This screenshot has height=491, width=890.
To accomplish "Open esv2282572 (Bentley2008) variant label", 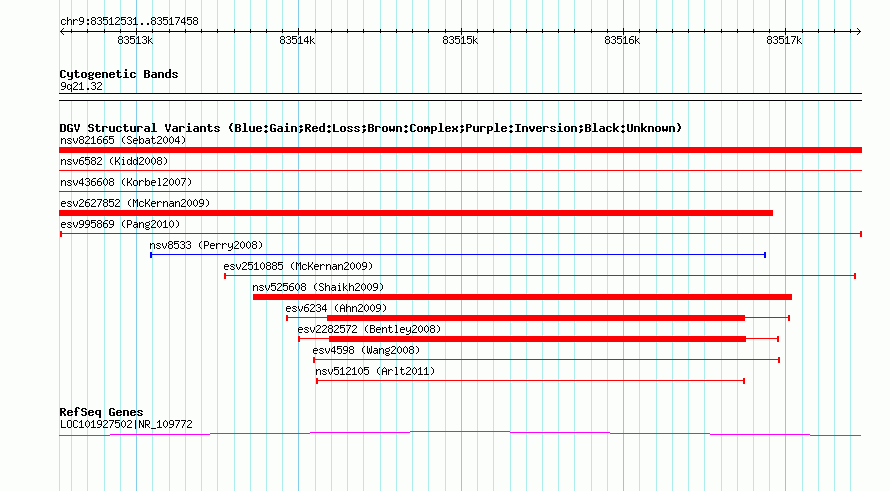I will click(369, 329).
